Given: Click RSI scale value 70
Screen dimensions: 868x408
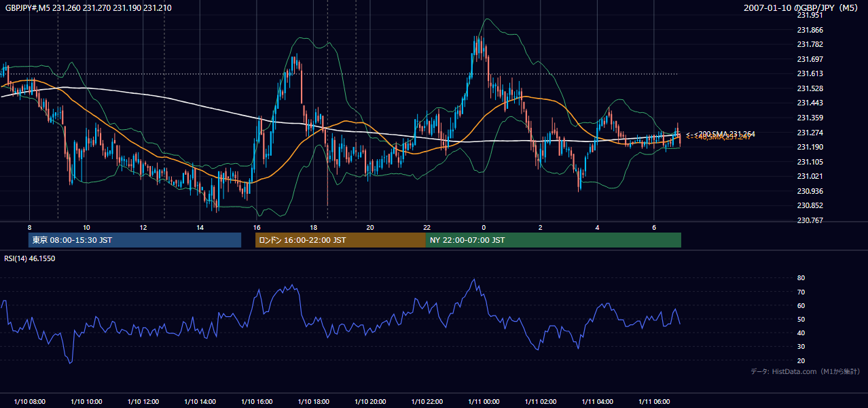Looking at the screenshot, I should tap(801, 292).
